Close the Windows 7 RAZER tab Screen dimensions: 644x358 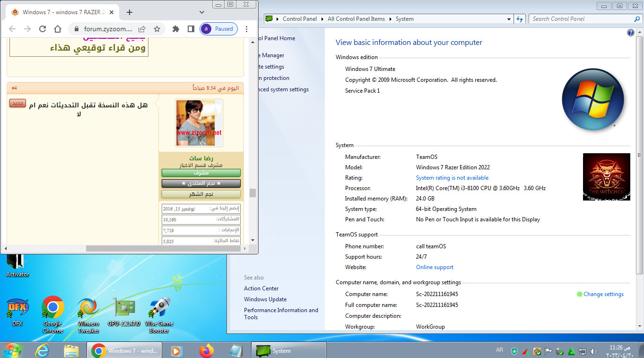113,12
